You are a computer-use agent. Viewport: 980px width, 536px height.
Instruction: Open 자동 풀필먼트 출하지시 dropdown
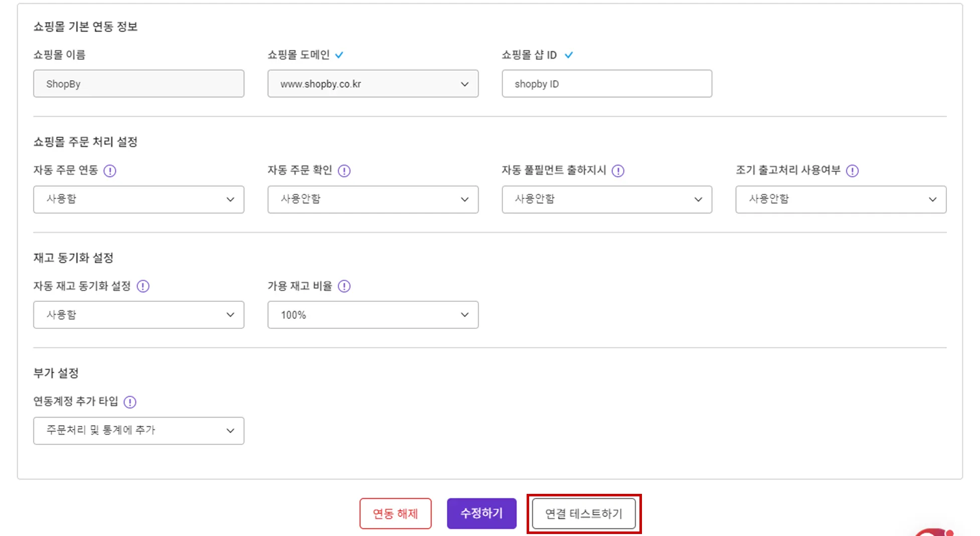607,200
